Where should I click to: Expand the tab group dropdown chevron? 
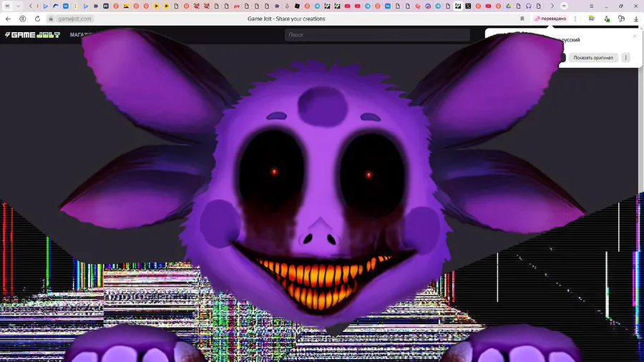coord(18,6)
